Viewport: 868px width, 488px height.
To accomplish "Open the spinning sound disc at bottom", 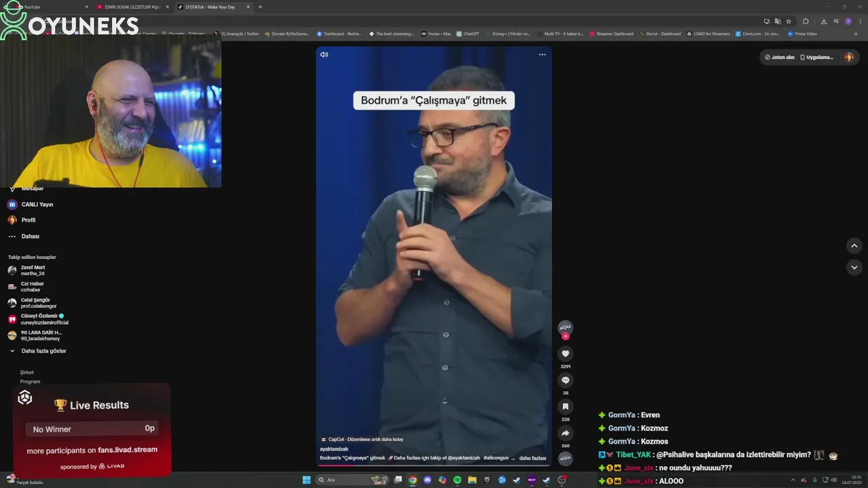I will [565, 459].
